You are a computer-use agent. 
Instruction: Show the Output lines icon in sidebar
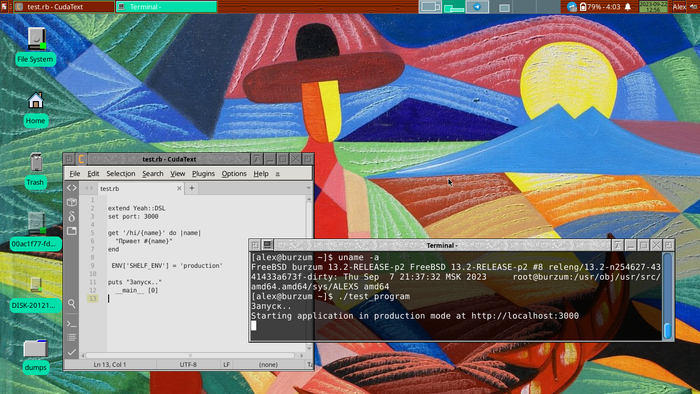(x=71, y=337)
